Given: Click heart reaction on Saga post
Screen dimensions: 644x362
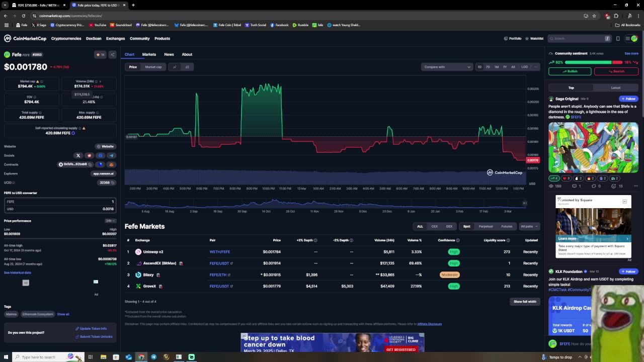Looking at the screenshot, I should (566, 178).
